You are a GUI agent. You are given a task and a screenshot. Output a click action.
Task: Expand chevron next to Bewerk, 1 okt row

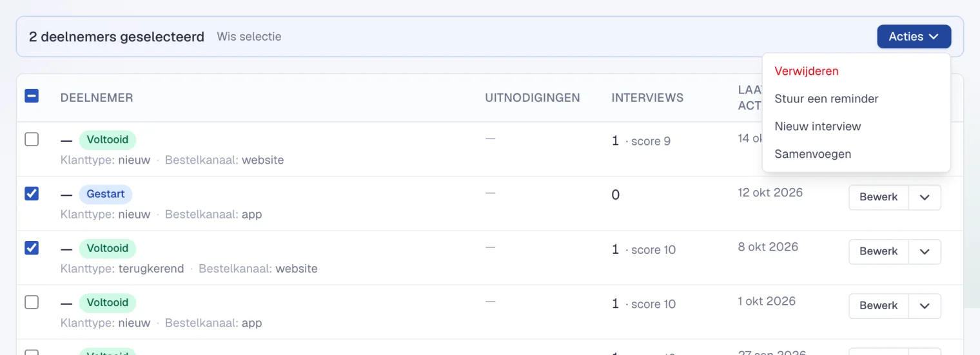pyautogui.click(x=925, y=305)
